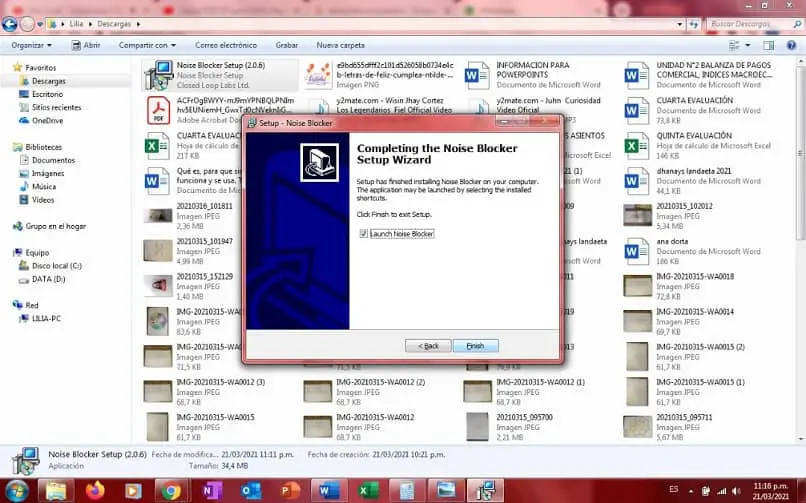The width and height of the screenshot is (806, 503).
Task: Toggle the preview pane icon
Action: coord(768,45)
